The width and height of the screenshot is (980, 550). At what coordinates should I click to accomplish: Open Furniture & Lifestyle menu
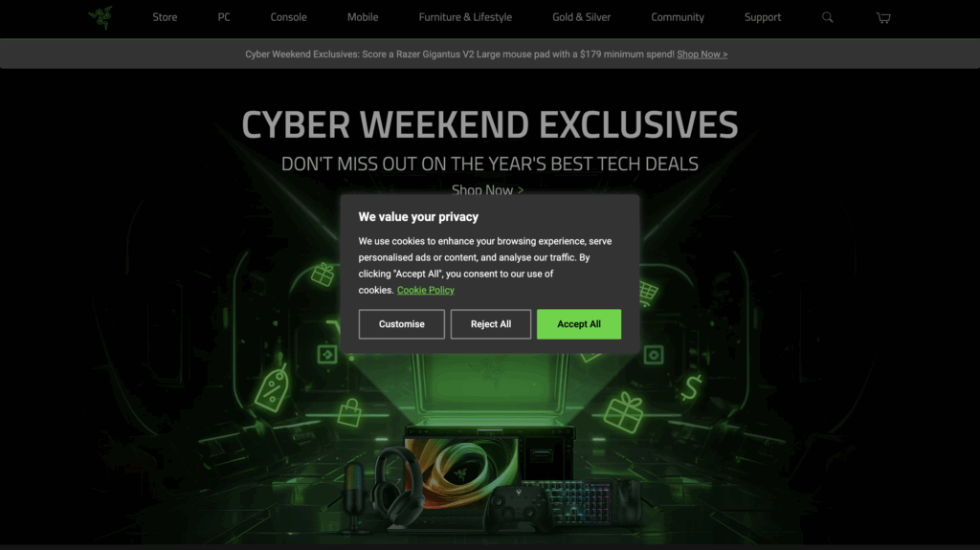[x=465, y=17]
